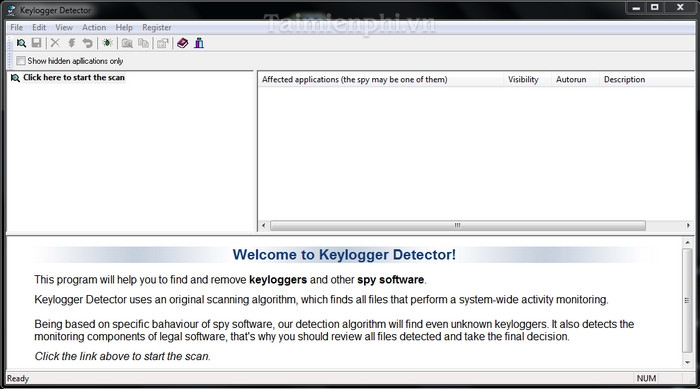Click the lightning bolt toolbar icon
The image size is (700, 389).
71,43
